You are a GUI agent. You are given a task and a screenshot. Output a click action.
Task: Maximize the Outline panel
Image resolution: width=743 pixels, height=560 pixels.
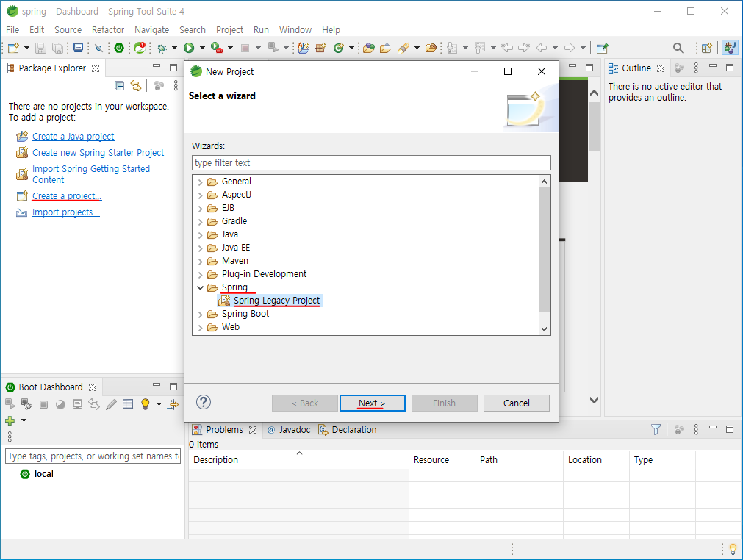[x=730, y=68]
